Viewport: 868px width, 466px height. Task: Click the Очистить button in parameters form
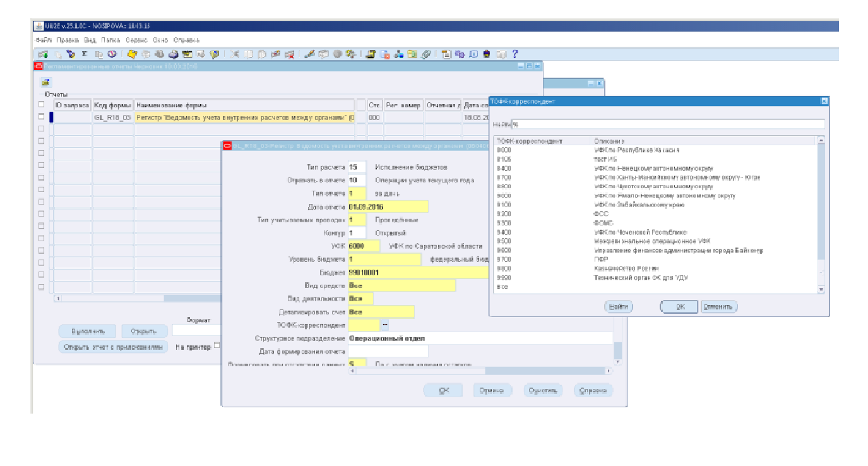543,391
